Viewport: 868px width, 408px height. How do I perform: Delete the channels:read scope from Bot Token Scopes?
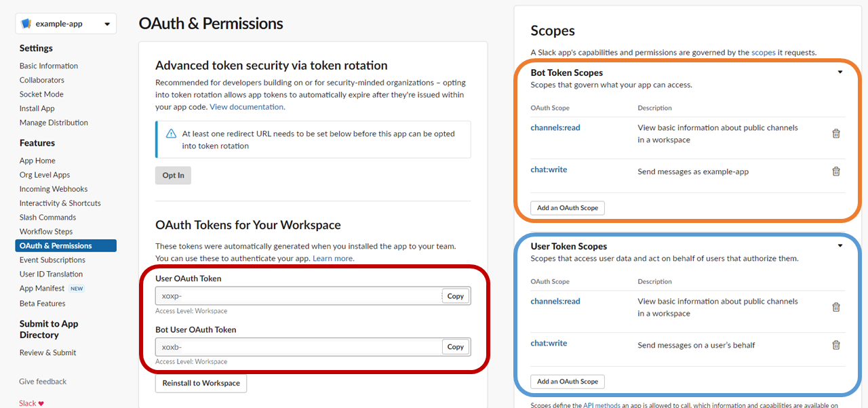pyautogui.click(x=836, y=134)
